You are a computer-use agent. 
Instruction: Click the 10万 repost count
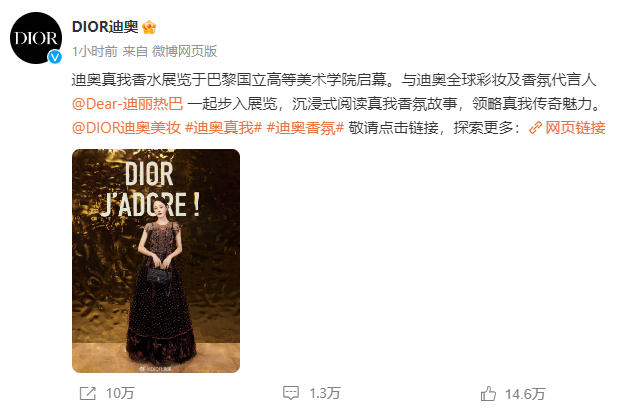[120, 393]
